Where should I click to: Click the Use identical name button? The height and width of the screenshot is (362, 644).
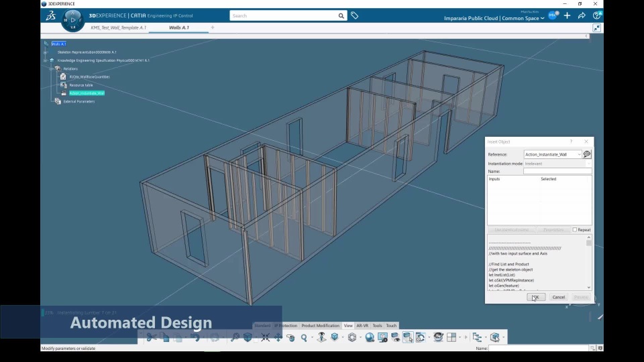click(511, 229)
